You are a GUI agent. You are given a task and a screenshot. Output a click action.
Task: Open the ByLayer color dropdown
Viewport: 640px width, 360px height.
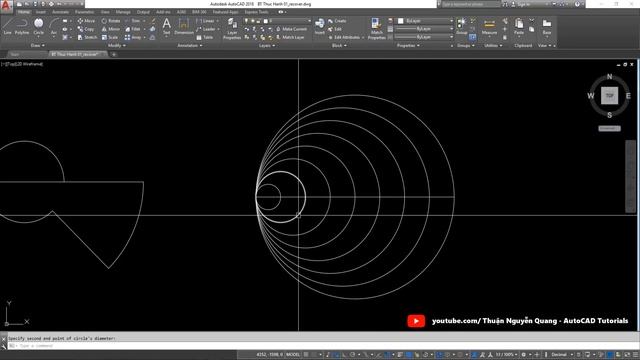[x=425, y=21]
